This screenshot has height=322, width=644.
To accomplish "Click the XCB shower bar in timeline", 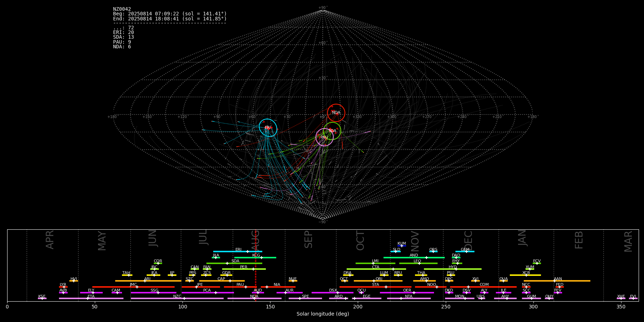I will pos(525,275).
